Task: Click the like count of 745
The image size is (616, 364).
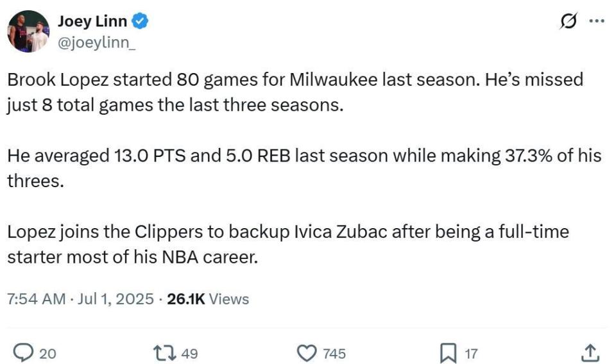Action: [334, 353]
